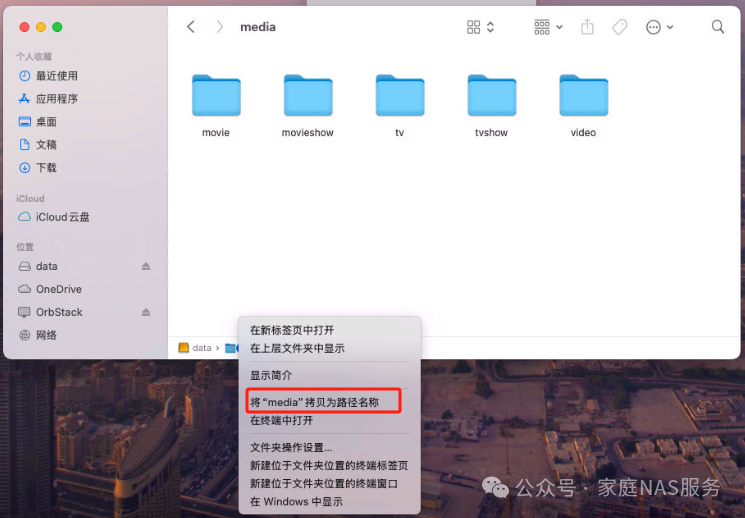
Task: Expand the group-by dropdown chevron
Action: click(559, 27)
